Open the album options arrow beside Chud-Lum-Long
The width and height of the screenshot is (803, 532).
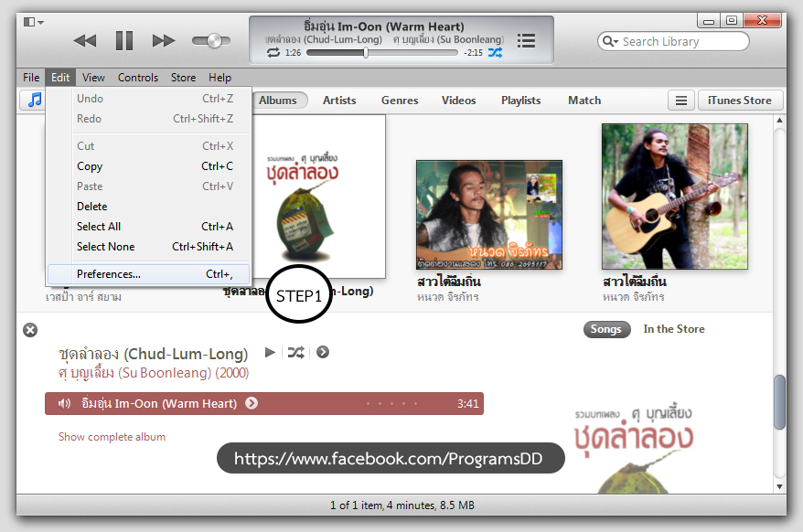[x=323, y=353]
